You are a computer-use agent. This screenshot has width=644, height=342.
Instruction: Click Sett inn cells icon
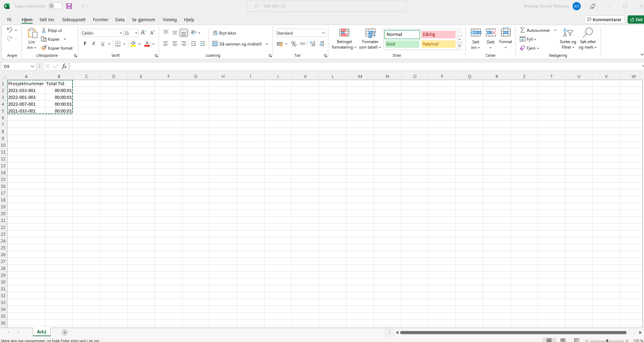pos(476,33)
